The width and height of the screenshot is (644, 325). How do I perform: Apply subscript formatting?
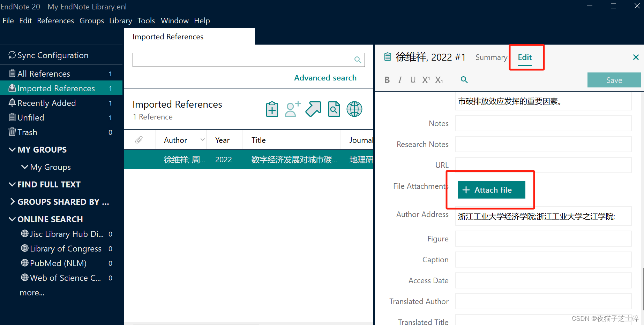pyautogui.click(x=439, y=80)
